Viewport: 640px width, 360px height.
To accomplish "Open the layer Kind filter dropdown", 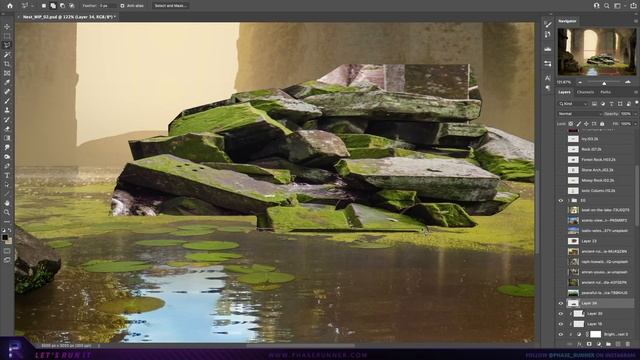I will tap(573, 104).
